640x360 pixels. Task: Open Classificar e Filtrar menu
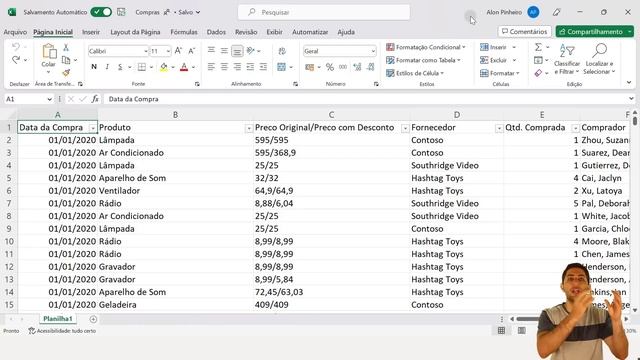[567, 59]
